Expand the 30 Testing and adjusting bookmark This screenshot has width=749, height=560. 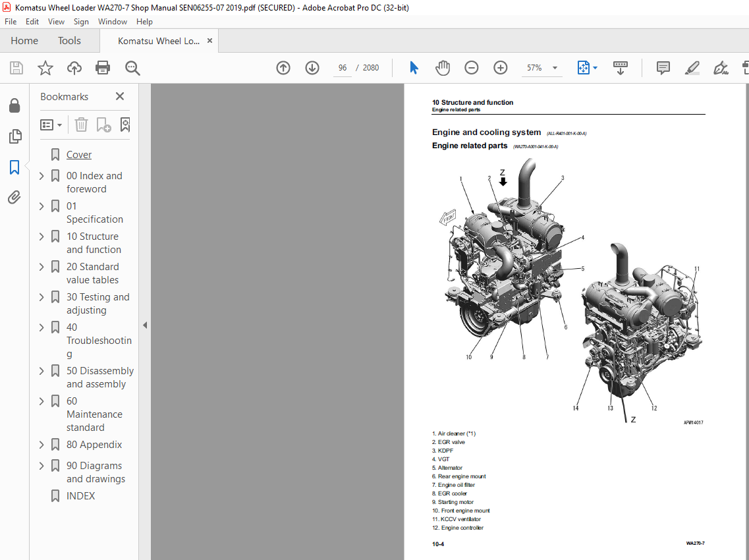pyautogui.click(x=42, y=297)
